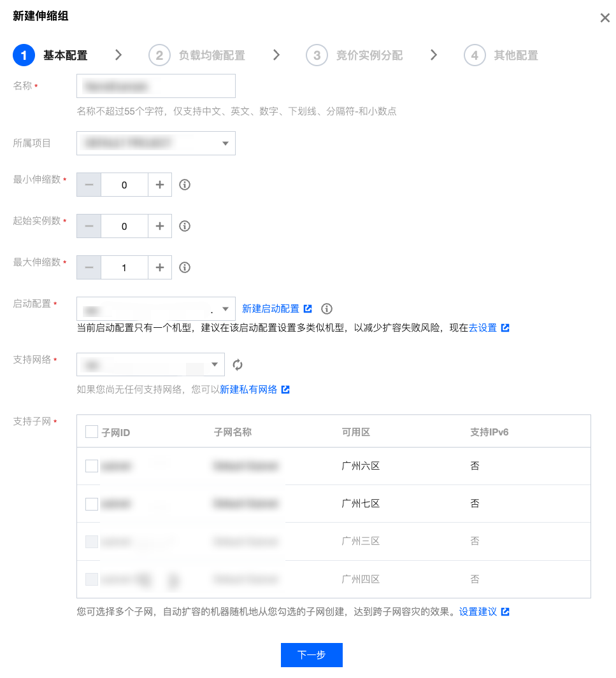The height and width of the screenshot is (678, 616).
Task: Increase 起始实例数 with plus button
Action: click(x=160, y=226)
